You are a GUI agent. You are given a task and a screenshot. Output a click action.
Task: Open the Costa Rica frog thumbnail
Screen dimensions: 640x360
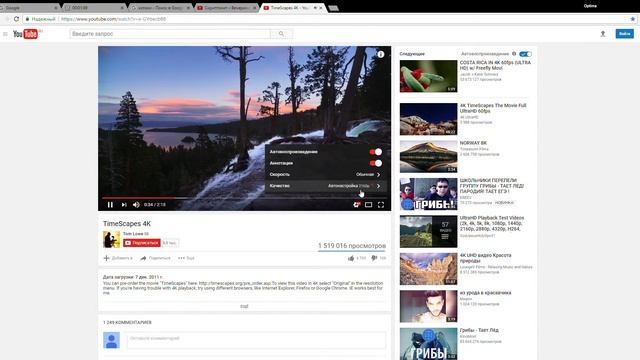pos(428,76)
